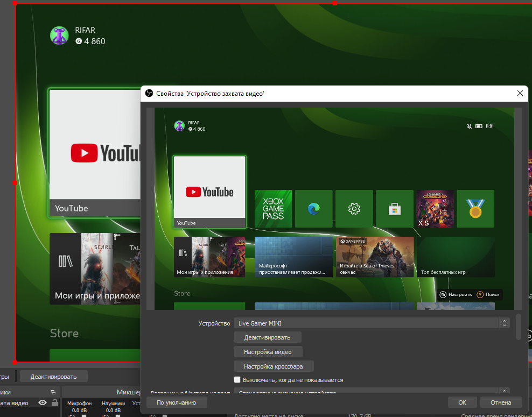Click the 'RIFAR' gamertag in the main OBS preview
532x417 pixels.
(85, 30)
